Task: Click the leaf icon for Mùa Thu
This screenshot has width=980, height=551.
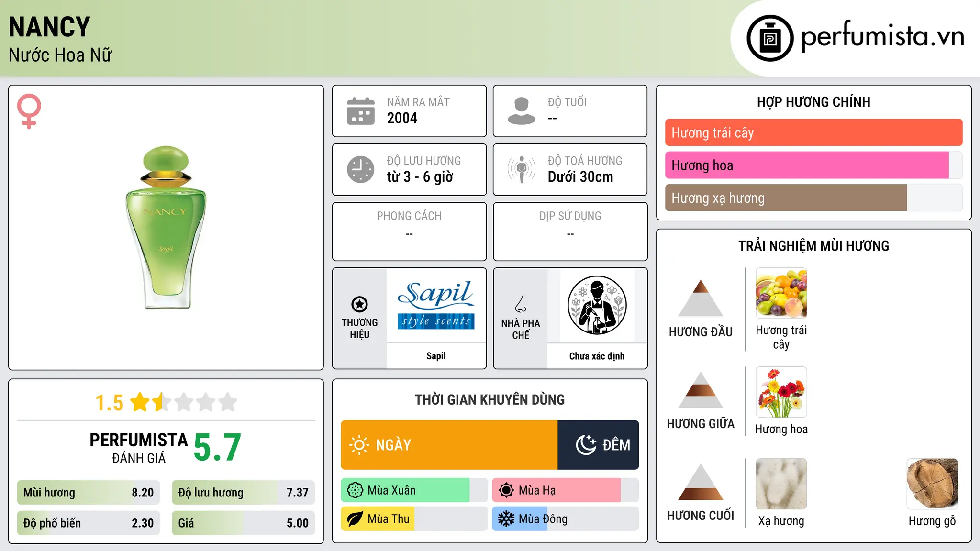Action: 355,519
